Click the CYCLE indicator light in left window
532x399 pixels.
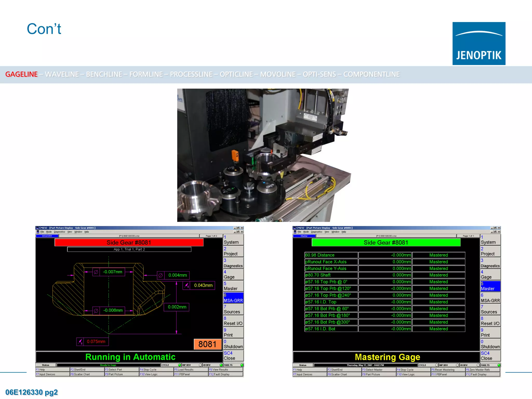click(x=179, y=365)
